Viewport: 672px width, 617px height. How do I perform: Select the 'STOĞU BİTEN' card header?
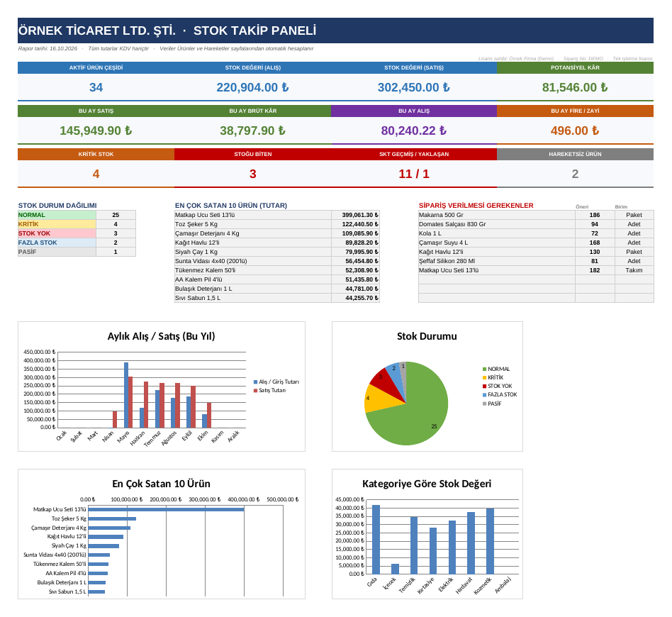pos(253,155)
